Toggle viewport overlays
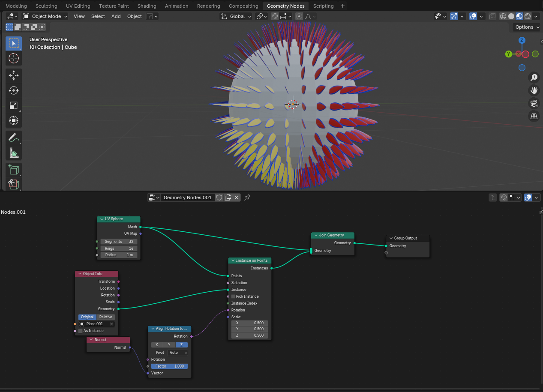This screenshot has height=392, width=543. point(473,16)
